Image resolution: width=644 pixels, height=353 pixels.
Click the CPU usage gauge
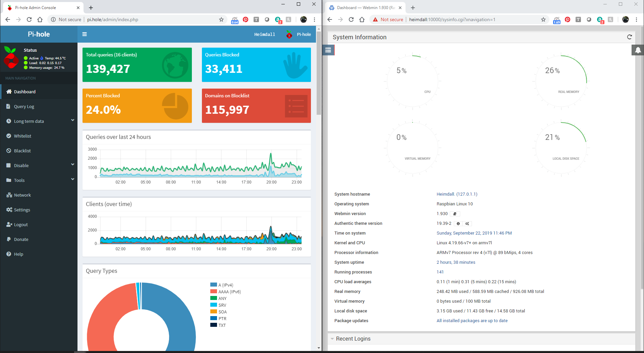click(x=413, y=81)
